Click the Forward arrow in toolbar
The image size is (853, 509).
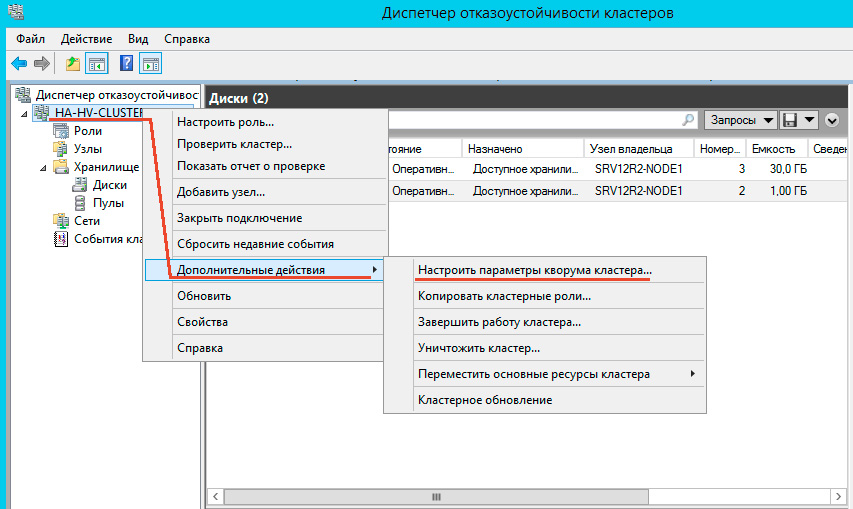click(41, 64)
